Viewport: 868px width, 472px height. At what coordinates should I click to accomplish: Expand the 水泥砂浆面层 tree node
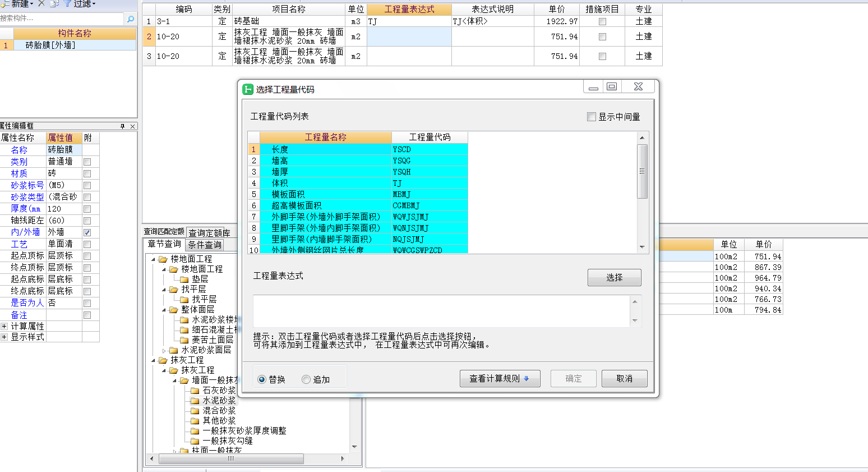(164, 350)
